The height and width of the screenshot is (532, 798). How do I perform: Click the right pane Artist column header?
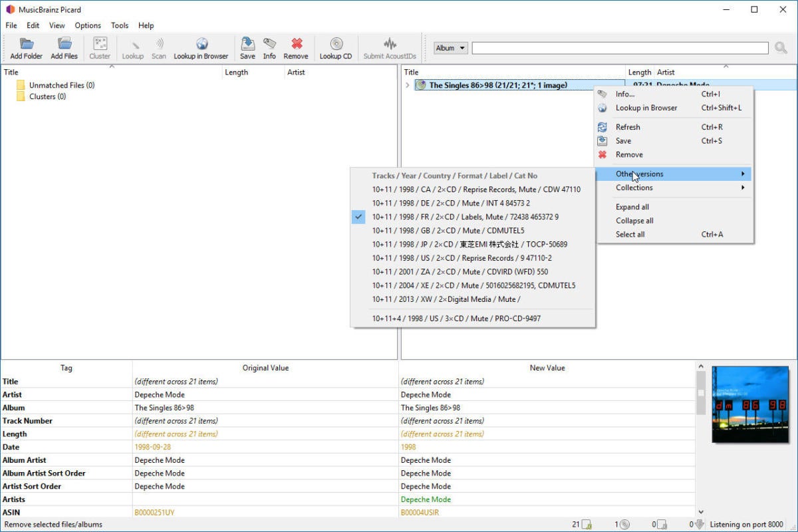[725, 72]
